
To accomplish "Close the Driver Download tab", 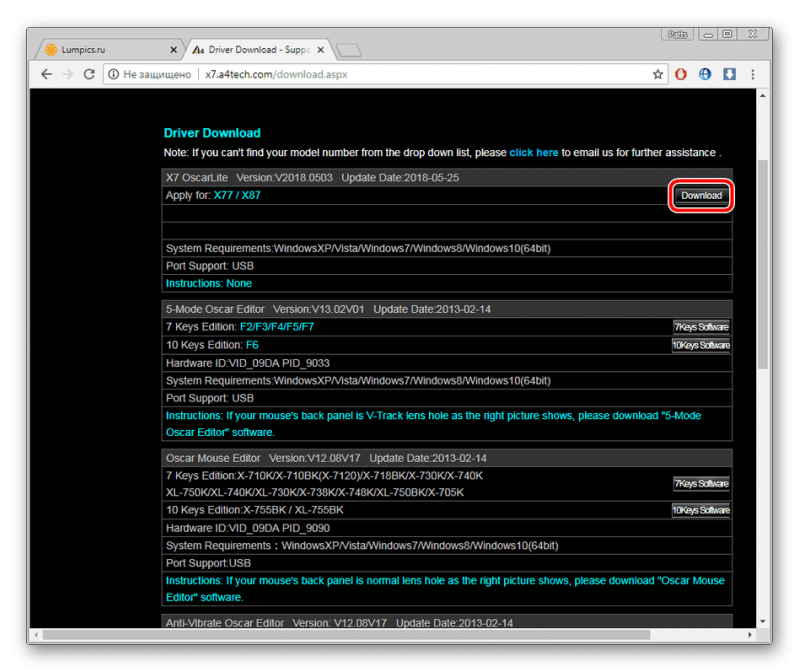I will 320,49.
